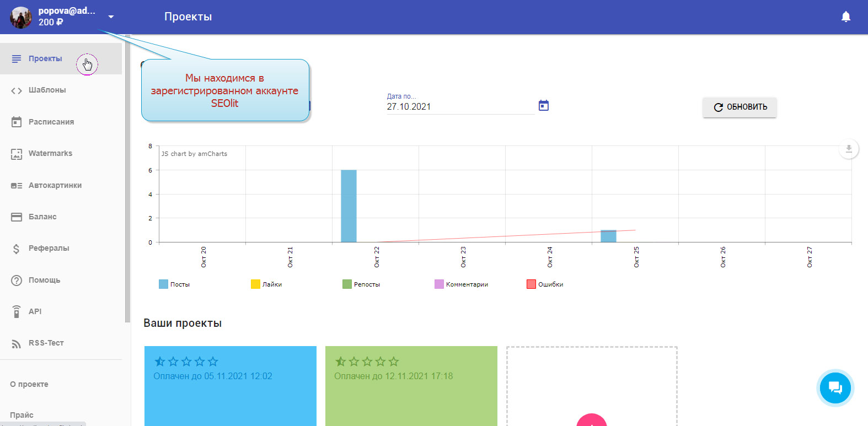
Task: Toggle Лайки series in chart legend
Action: (266, 284)
